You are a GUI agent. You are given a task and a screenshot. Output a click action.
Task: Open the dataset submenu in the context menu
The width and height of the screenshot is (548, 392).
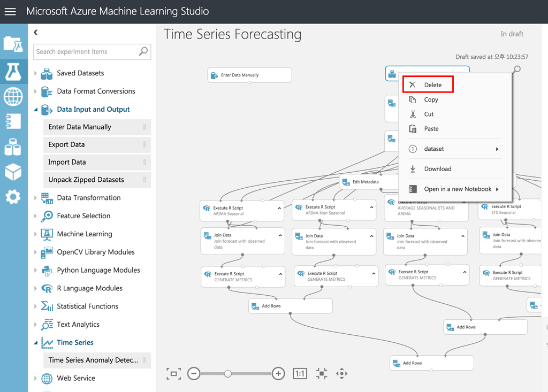(x=455, y=149)
